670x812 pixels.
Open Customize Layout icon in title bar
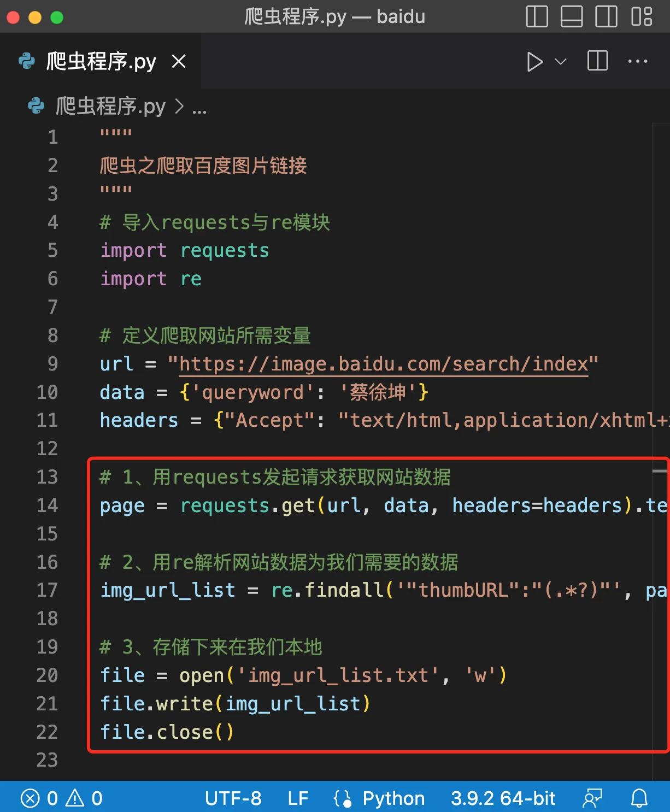pos(642,16)
